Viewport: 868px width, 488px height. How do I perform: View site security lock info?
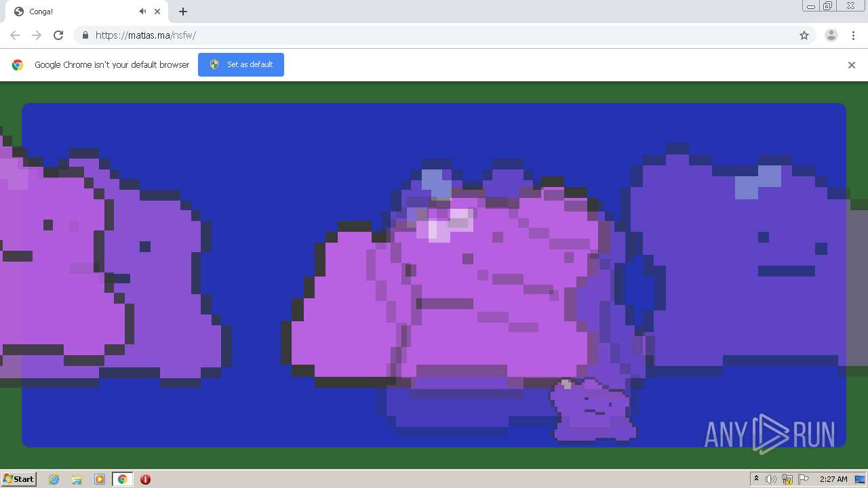pos(85,35)
